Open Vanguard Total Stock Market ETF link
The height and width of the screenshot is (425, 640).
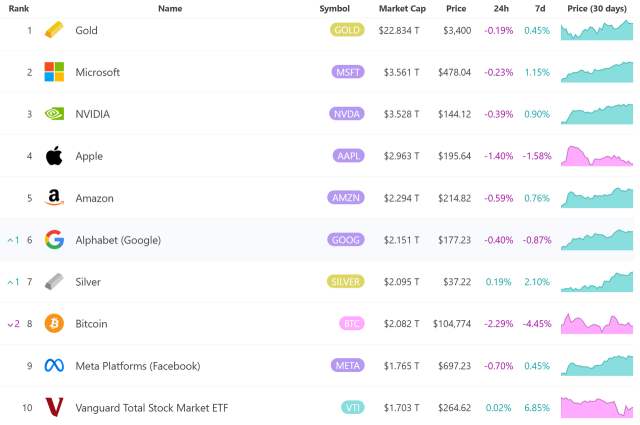pyautogui.click(x=151, y=408)
